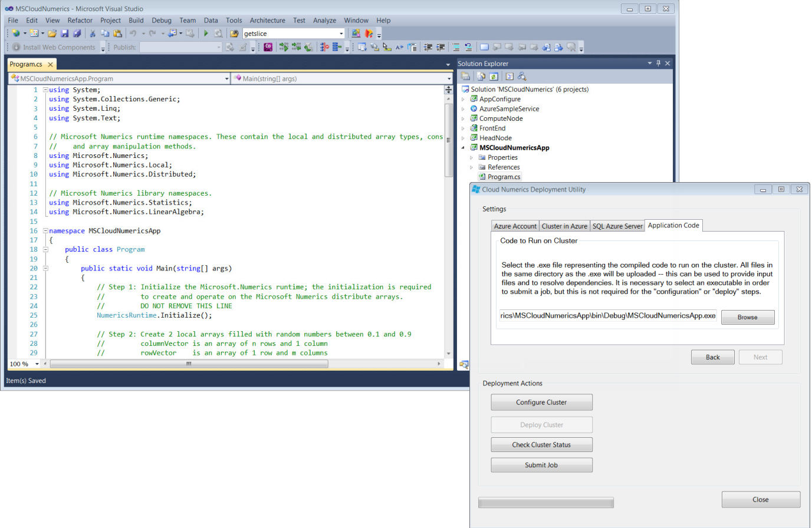Click the View Code icon in Solution Explorer
This screenshot has width=812, height=528.
tap(509, 77)
